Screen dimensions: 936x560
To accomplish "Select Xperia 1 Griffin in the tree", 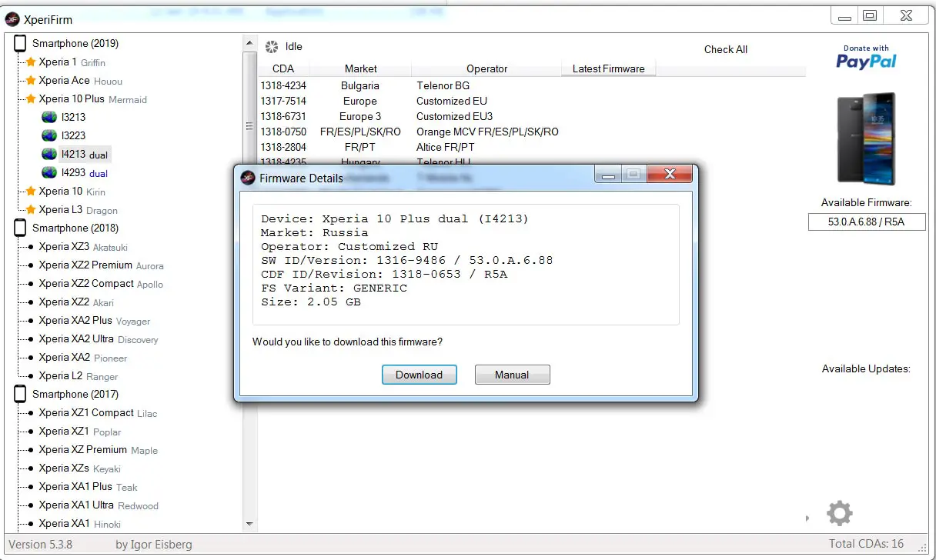I will pyautogui.click(x=72, y=62).
